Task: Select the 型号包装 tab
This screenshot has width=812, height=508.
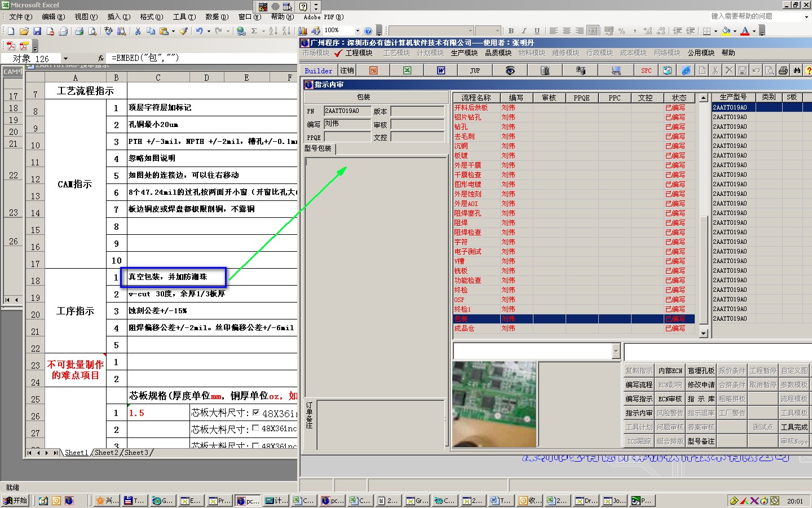Action: 318,148
